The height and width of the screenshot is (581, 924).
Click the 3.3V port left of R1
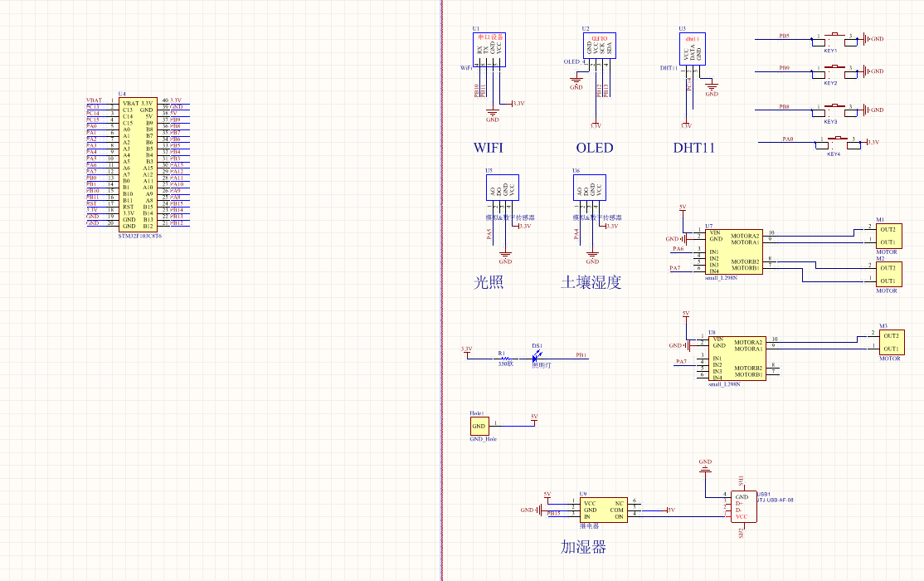[x=467, y=350]
